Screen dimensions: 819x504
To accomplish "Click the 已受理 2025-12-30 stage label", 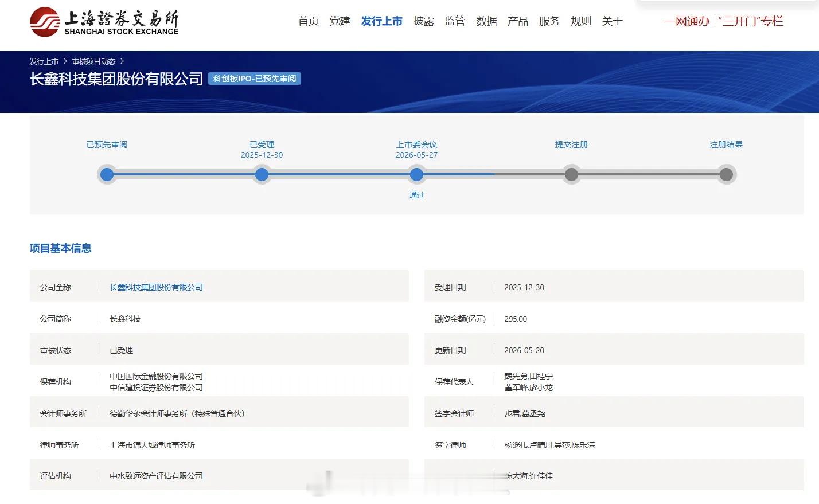I will click(262, 150).
